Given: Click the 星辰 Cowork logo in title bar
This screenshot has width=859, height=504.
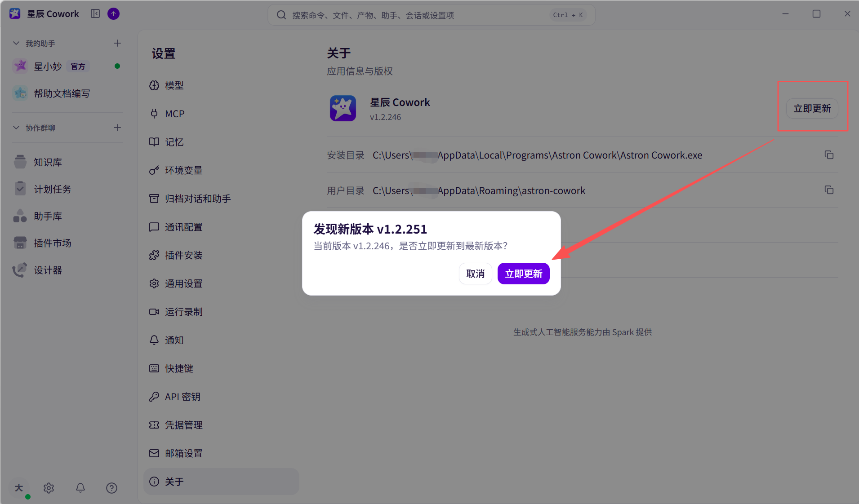Looking at the screenshot, I should point(15,14).
